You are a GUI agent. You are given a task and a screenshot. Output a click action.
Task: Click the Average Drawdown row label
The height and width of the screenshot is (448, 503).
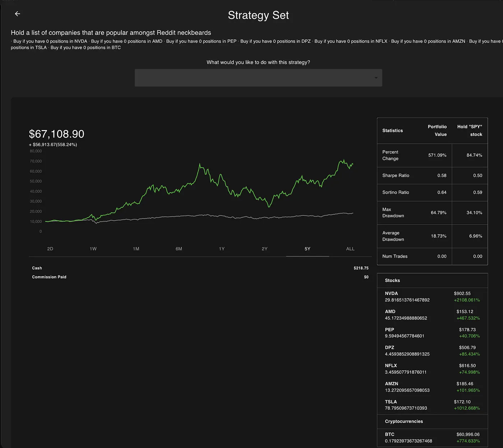(393, 236)
